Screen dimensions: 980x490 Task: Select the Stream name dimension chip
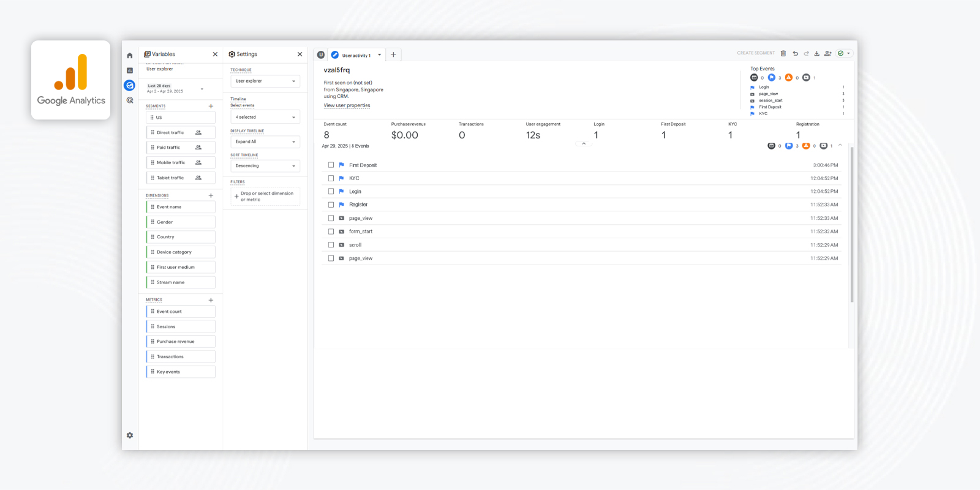pyautogui.click(x=181, y=282)
